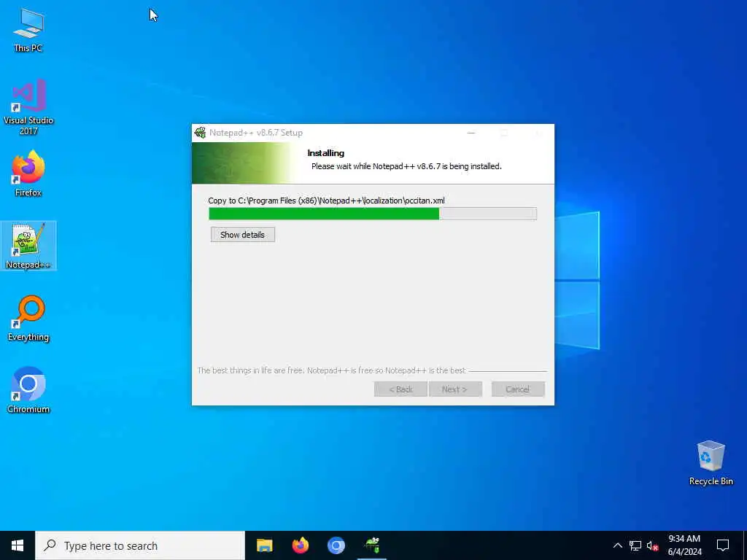This screenshot has width=747, height=560.
Task: Minimize the Notepad++ Setup window
Action: pyautogui.click(x=471, y=133)
